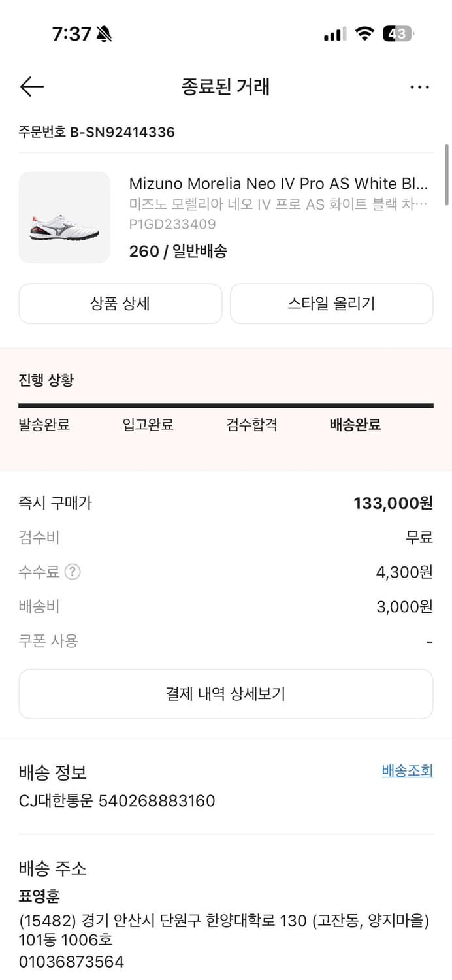Open the three-dot more options menu

click(419, 87)
